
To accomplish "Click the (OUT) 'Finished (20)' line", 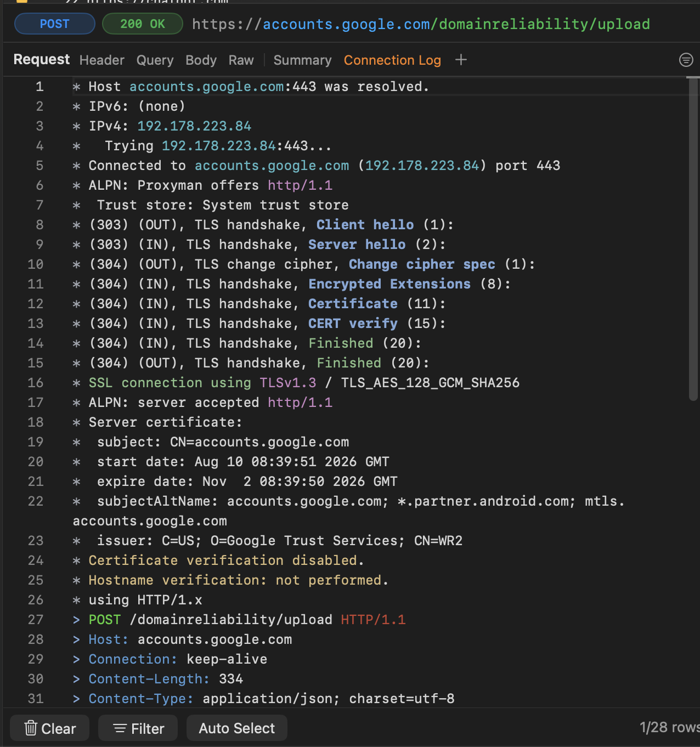I will pos(251,363).
